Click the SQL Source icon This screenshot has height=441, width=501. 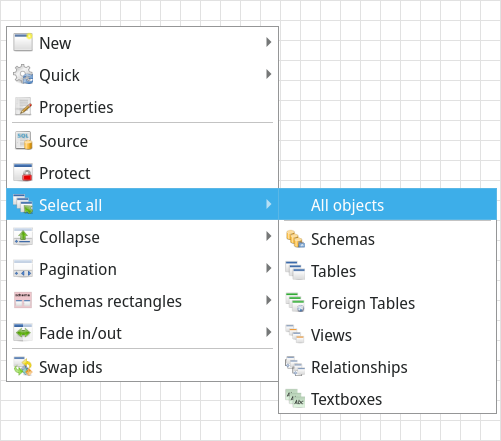[23, 140]
